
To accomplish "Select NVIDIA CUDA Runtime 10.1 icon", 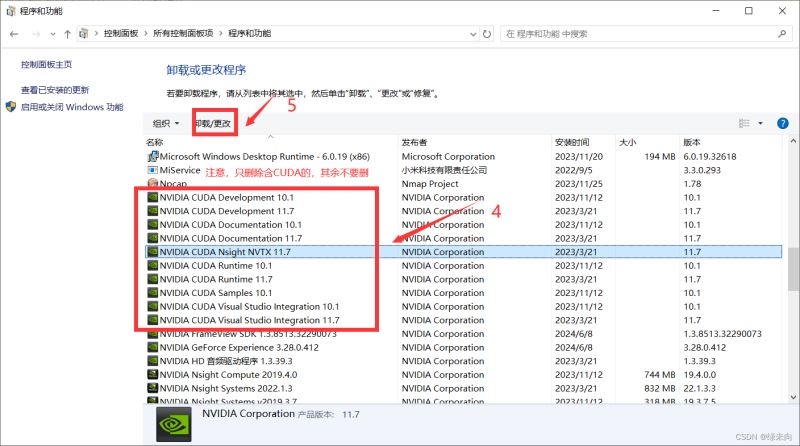I will [x=152, y=265].
